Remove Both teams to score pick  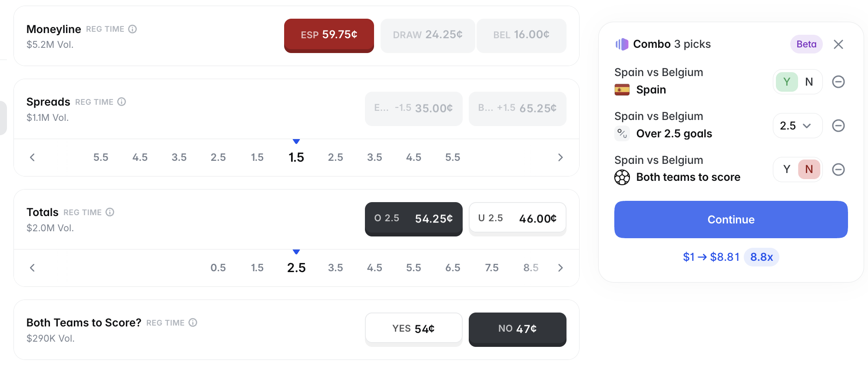(838, 170)
